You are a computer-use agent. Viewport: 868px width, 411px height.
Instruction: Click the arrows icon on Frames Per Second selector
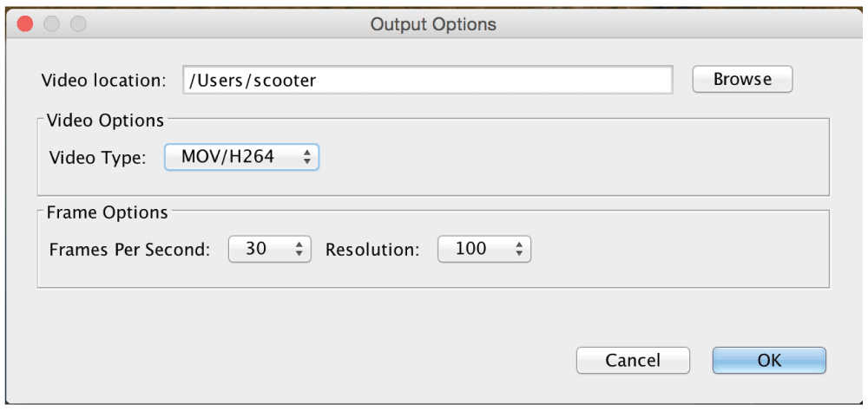299,250
